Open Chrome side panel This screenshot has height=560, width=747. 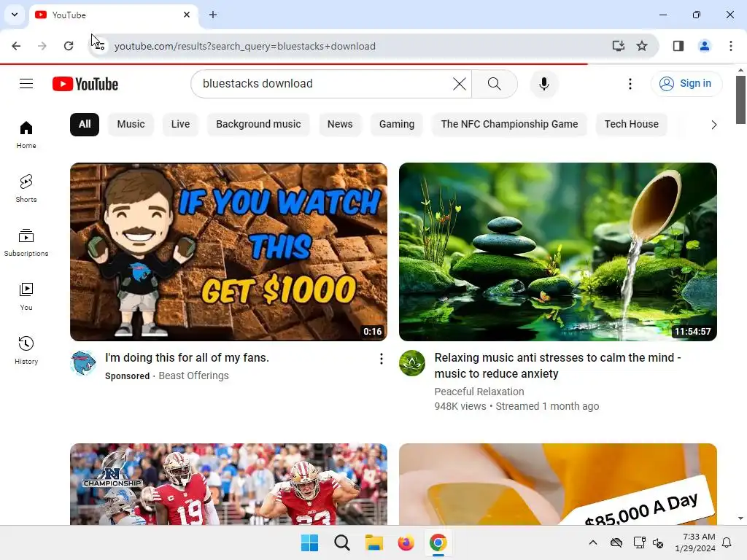pos(678,46)
